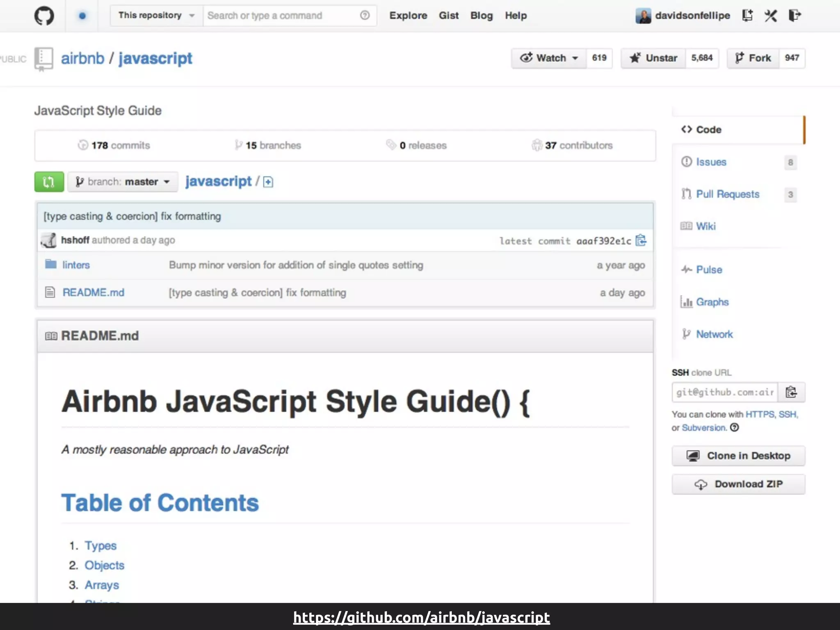Add a new file via the plus icon
The image size is (840, 630).
(268, 182)
